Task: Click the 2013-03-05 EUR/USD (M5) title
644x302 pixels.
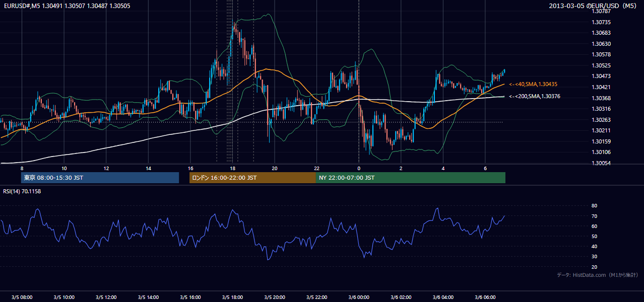Action: [593, 6]
